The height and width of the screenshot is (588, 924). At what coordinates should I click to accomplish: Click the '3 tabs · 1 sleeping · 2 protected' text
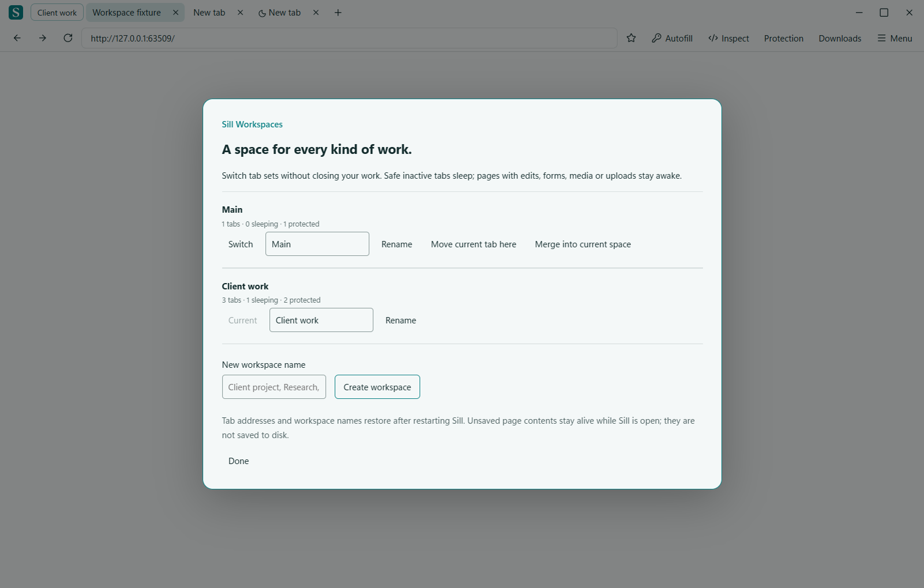[271, 300]
